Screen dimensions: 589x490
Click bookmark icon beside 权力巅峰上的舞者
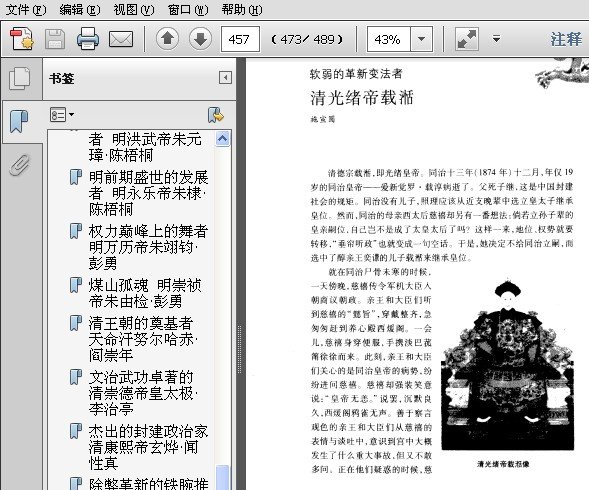(76, 231)
